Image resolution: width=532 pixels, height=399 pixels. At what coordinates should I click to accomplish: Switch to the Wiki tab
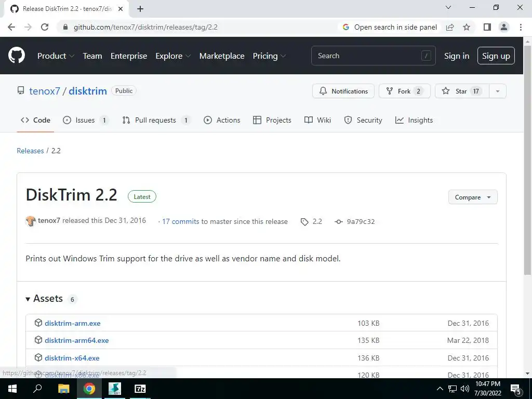[317, 120]
